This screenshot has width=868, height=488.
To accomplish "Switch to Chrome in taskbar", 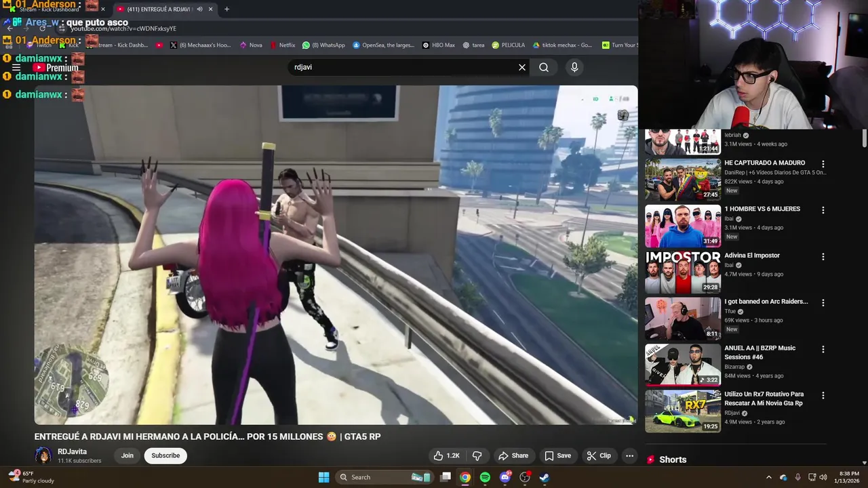I will point(465,477).
